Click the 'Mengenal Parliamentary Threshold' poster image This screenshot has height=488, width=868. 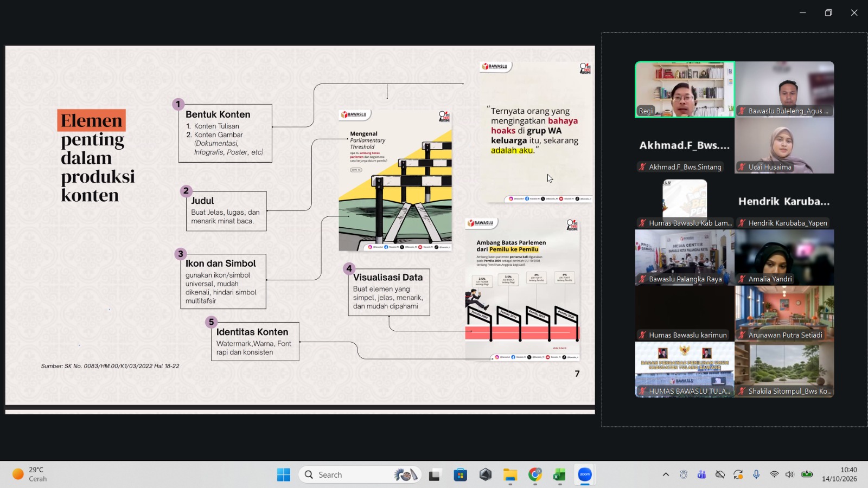(x=395, y=180)
